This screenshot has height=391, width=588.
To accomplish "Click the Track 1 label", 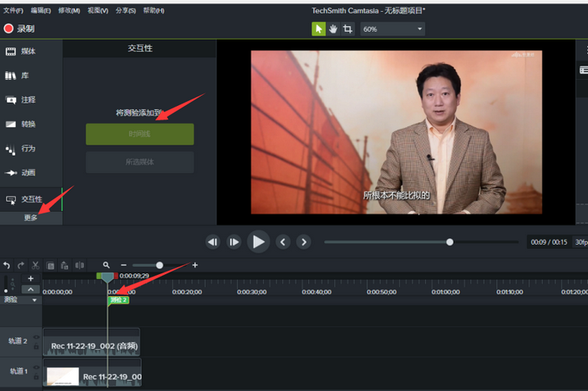I will (18, 372).
